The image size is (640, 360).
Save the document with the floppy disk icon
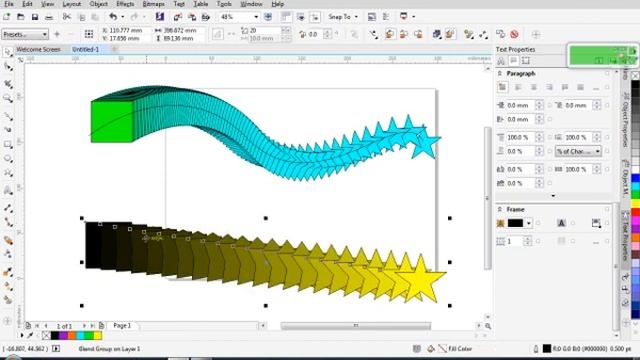tap(35, 17)
